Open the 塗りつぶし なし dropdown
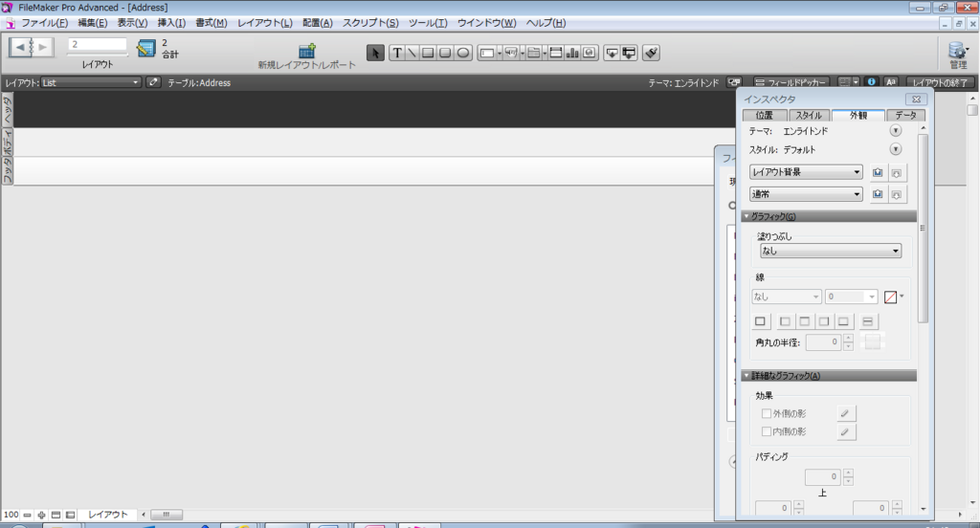The height and width of the screenshot is (528, 980). pos(831,251)
